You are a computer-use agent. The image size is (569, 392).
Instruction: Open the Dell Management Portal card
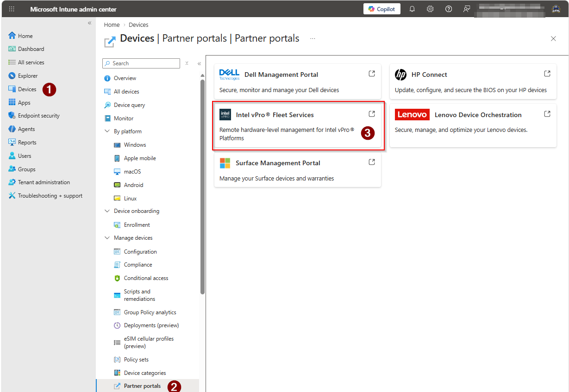pos(298,81)
